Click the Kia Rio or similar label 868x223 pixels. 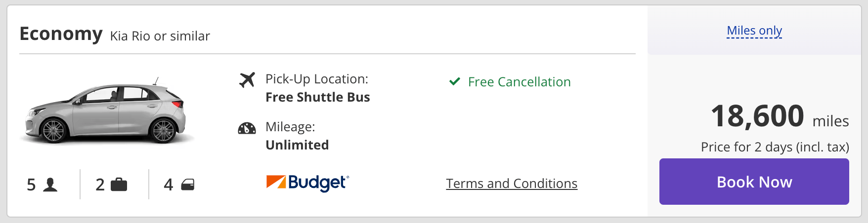click(x=160, y=36)
